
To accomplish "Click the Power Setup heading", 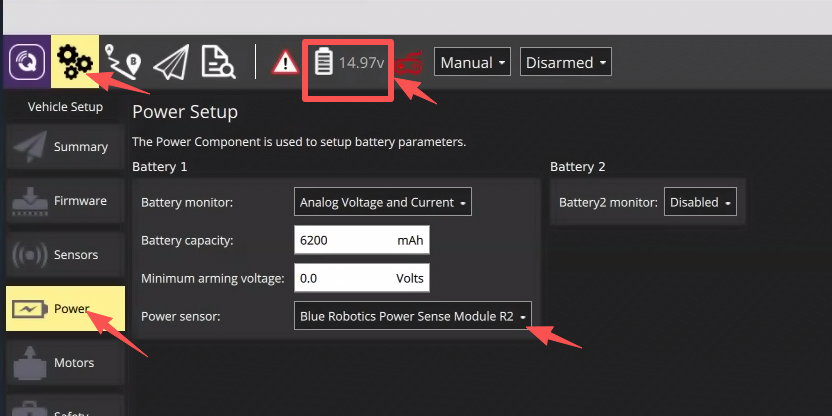I will point(185,112).
